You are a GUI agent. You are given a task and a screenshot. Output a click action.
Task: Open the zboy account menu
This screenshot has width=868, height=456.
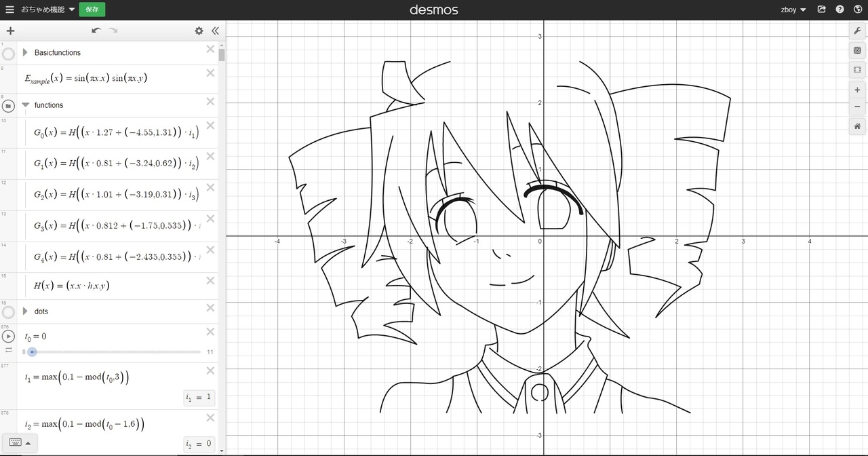coord(792,9)
